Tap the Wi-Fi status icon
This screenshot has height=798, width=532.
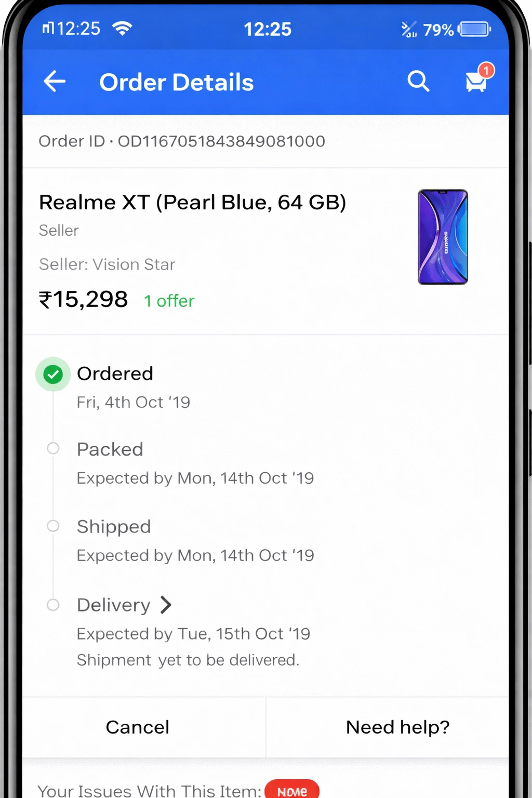click(122, 29)
